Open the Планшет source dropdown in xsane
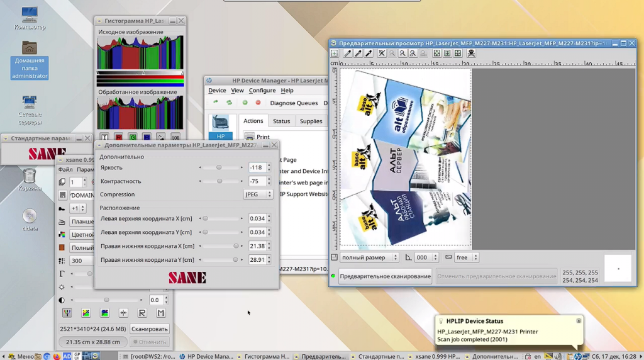Screen dimensions: 644x360 click(82, 222)
